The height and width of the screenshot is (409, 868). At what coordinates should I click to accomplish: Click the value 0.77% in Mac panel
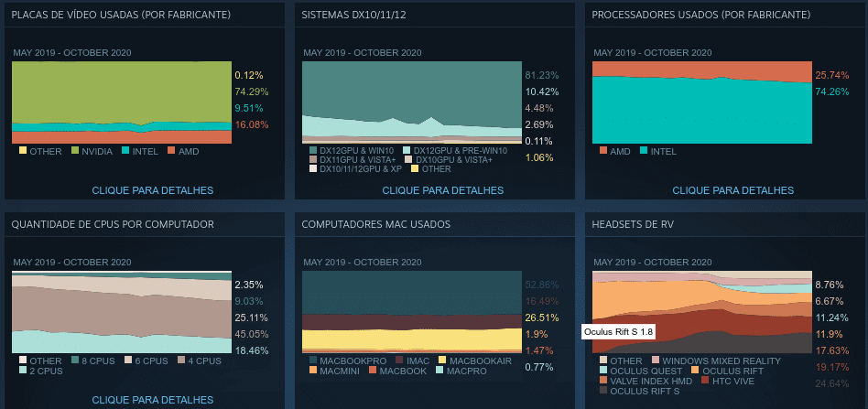click(539, 366)
